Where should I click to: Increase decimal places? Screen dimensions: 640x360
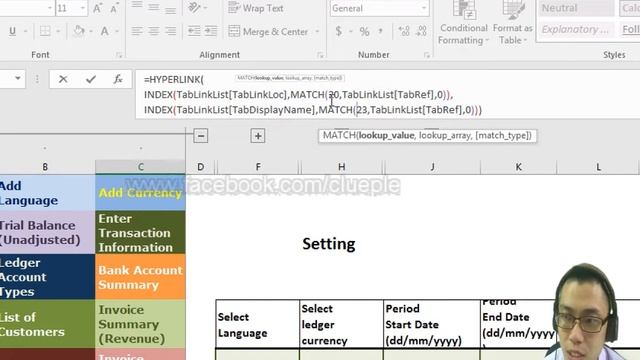404,31
